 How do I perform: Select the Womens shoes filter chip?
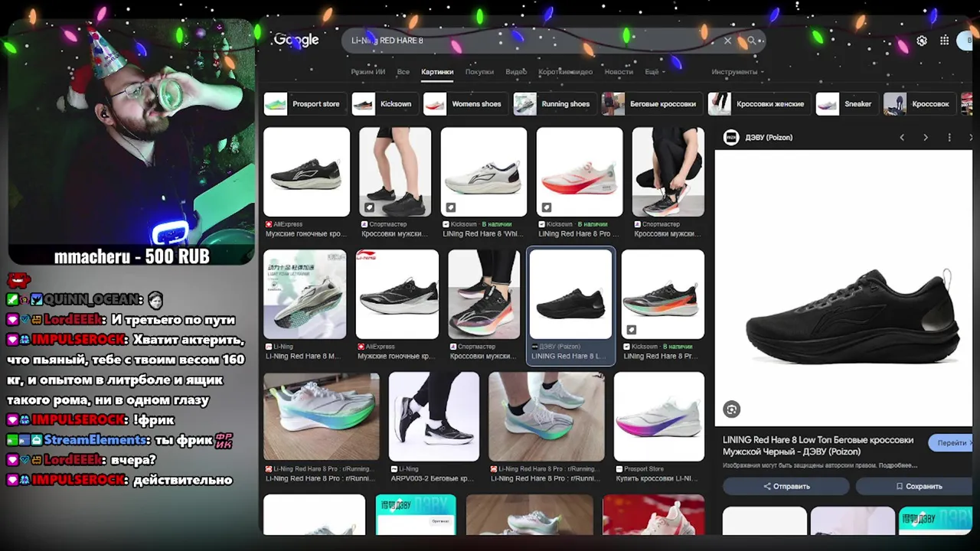click(465, 104)
